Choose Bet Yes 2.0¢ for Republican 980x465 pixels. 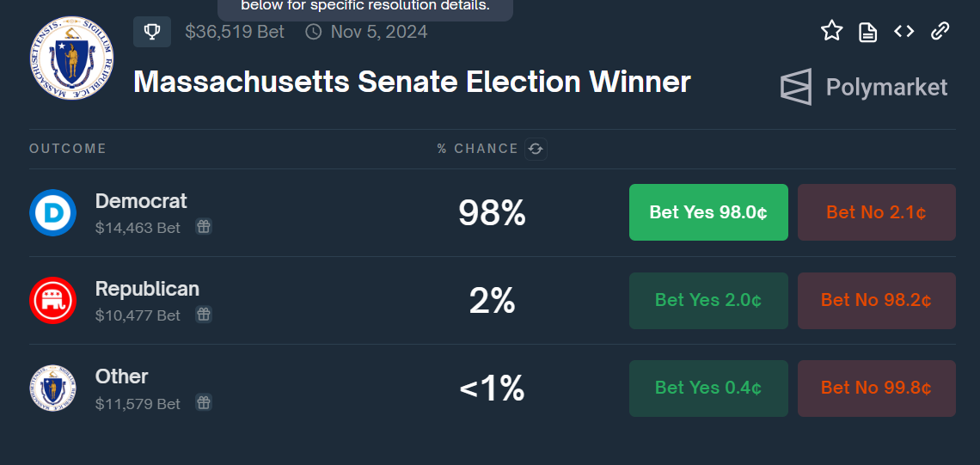click(x=708, y=300)
